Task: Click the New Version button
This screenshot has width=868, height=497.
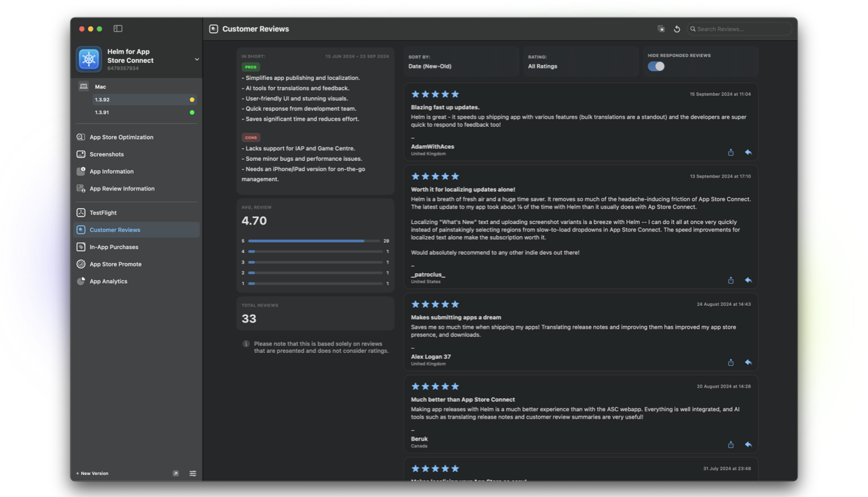Action: [x=92, y=474]
